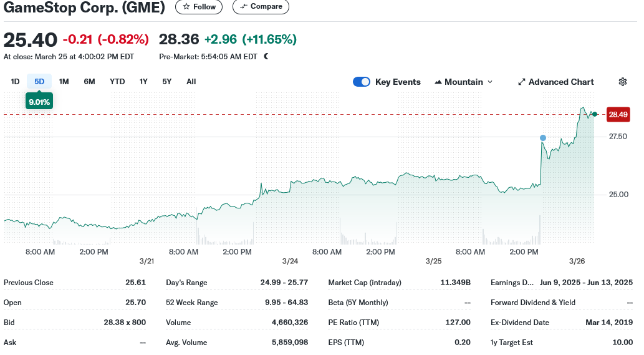Click the green current price dot on chart
The height and width of the screenshot is (355, 644).
tap(594, 114)
